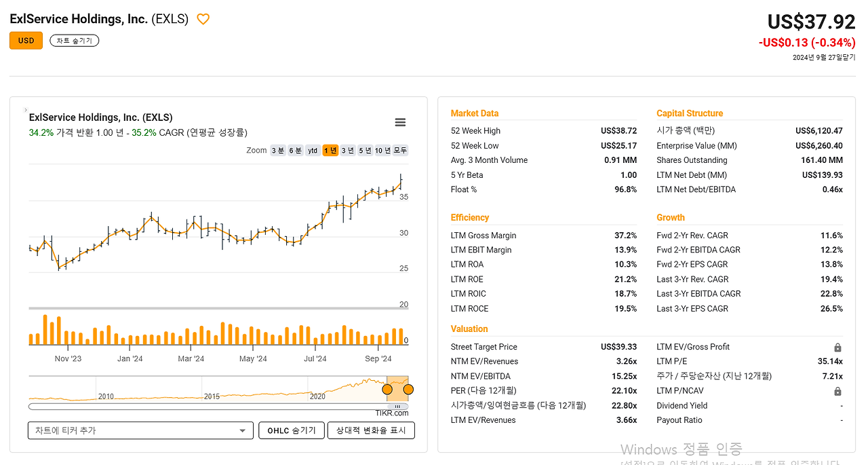Viewport: 868px width, 465px height.
Task: Open the chart hamburger menu
Action: (x=400, y=122)
